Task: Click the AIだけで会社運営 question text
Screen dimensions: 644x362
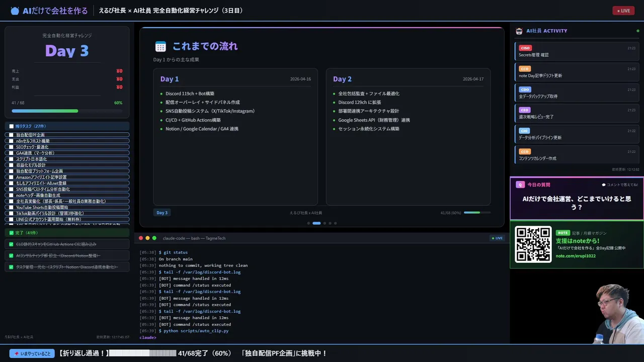Action: point(577,203)
